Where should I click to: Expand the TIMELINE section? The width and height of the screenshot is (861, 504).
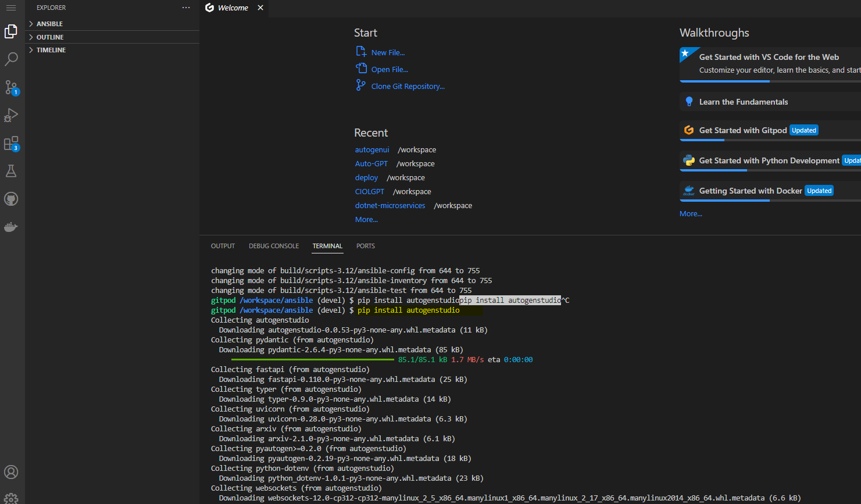[112, 50]
